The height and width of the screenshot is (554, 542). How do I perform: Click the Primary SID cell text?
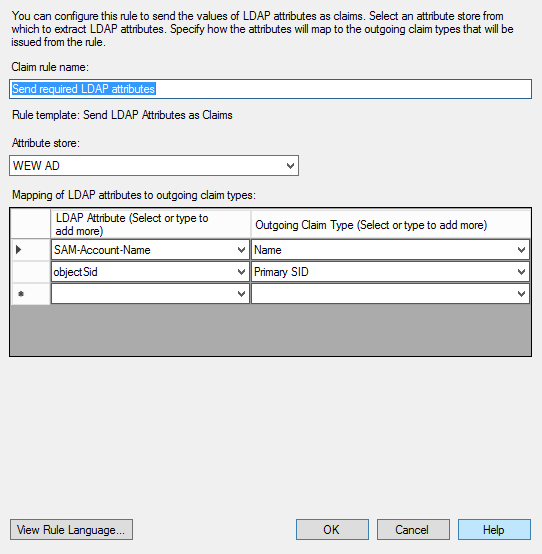(x=281, y=272)
